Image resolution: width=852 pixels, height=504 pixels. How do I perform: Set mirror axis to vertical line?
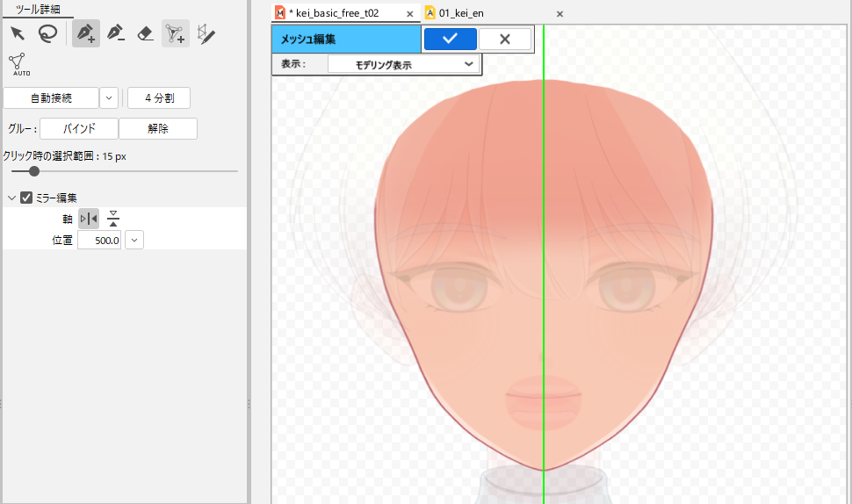(89, 219)
